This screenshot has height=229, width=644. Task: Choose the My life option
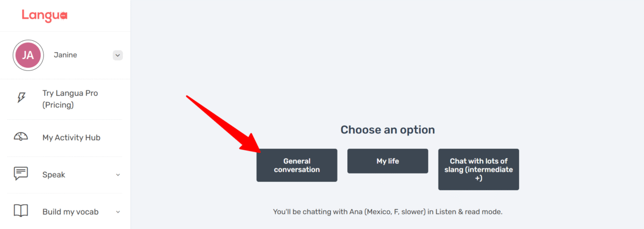[387, 161]
